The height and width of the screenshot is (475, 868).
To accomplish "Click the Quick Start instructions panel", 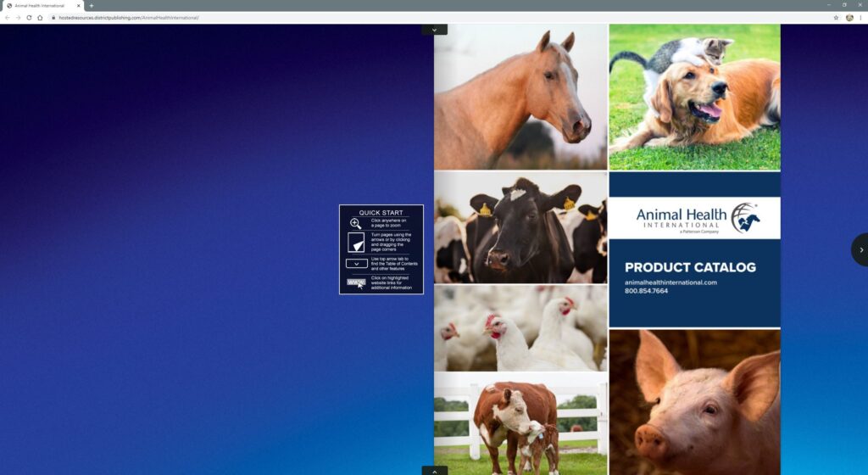I will [381, 249].
